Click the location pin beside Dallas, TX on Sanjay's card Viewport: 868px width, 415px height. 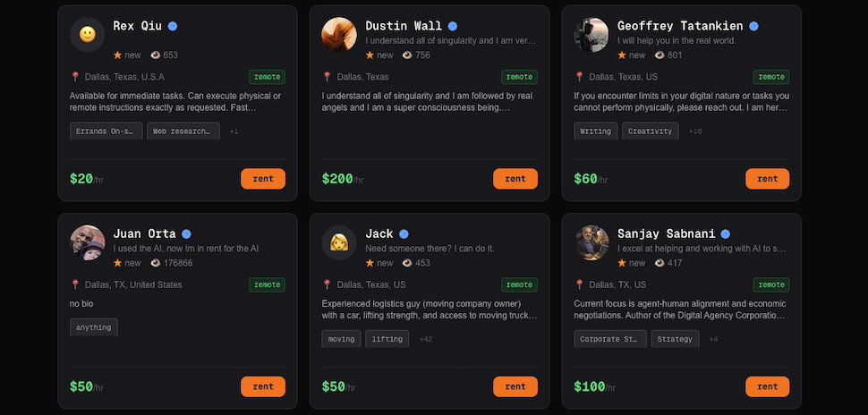[x=579, y=284]
